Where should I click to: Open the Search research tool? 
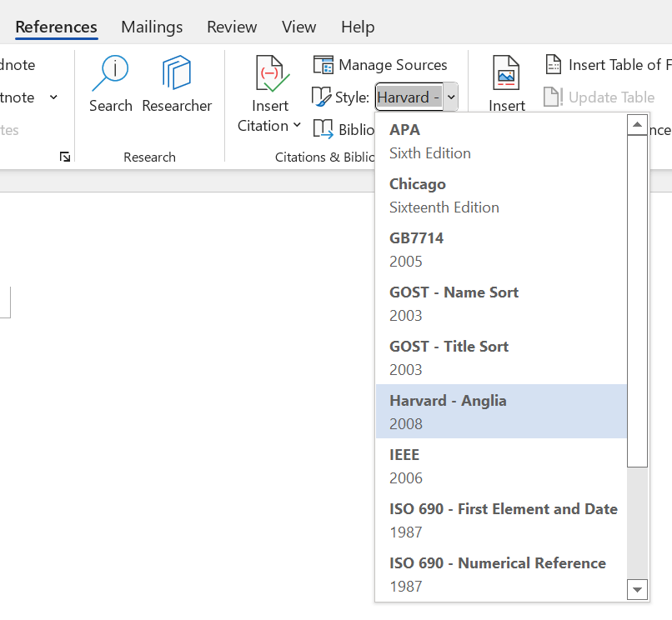pos(110,84)
